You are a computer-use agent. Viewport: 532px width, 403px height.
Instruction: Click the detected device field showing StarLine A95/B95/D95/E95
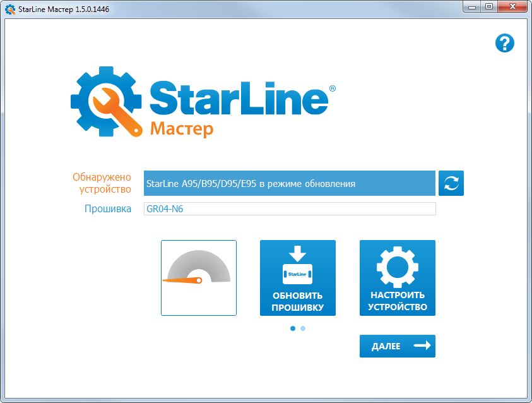point(289,184)
